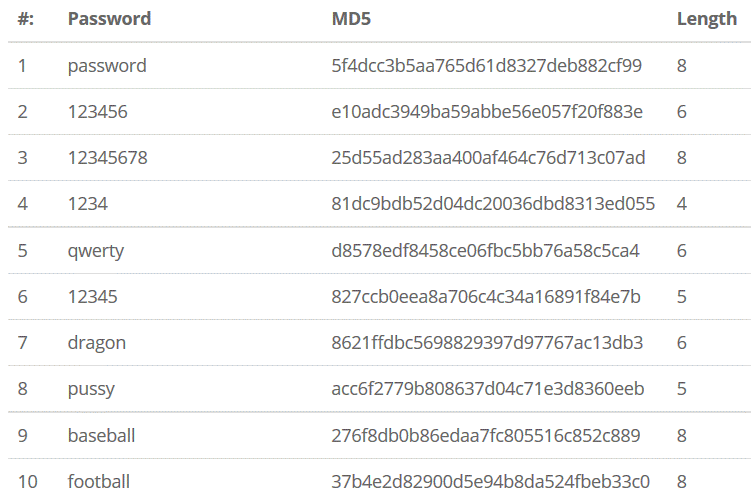
Task: Click the Password column header
Action: (x=109, y=19)
